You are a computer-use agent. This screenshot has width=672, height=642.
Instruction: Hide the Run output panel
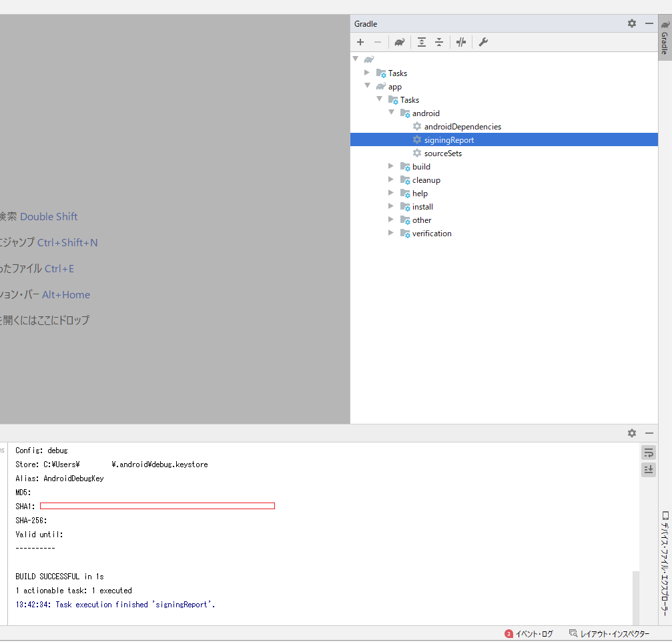click(x=649, y=433)
